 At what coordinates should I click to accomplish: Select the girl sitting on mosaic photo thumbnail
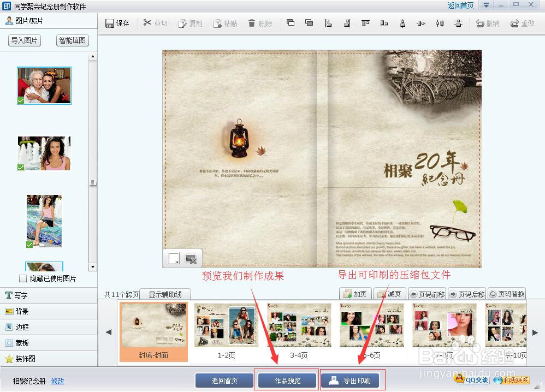pos(44,221)
